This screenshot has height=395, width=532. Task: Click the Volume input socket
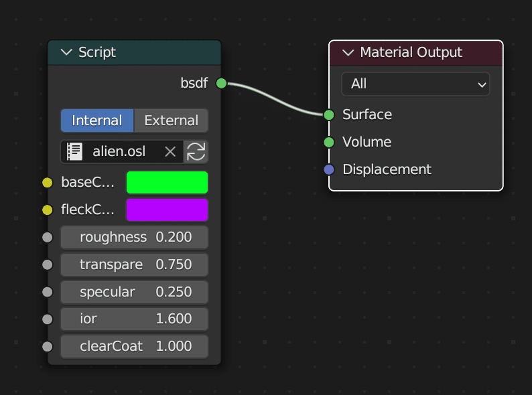tap(329, 142)
